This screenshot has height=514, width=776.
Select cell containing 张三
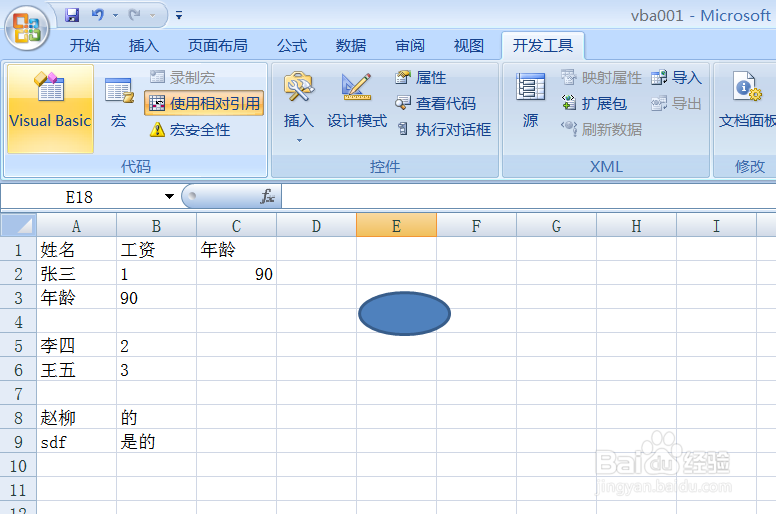(77, 274)
